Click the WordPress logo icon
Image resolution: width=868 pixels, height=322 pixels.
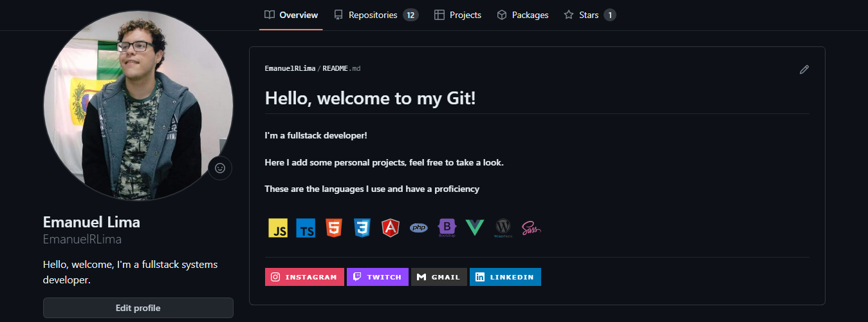click(x=503, y=227)
